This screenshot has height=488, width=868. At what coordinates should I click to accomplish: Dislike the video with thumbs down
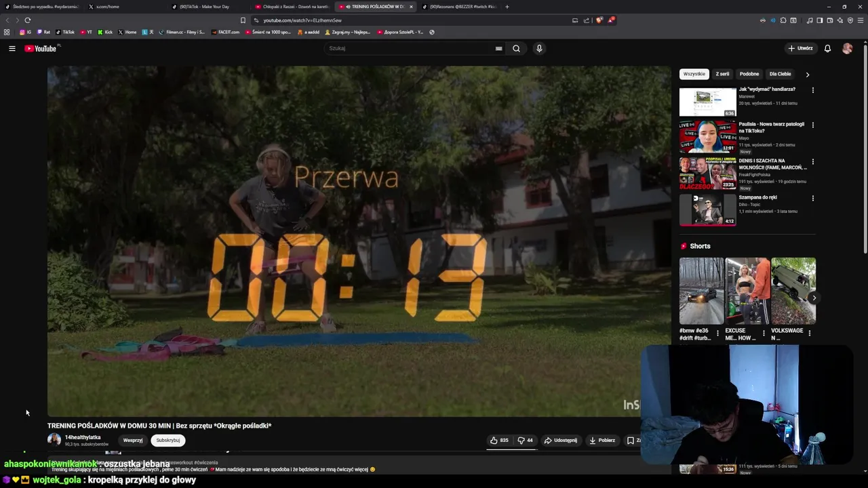point(526,440)
